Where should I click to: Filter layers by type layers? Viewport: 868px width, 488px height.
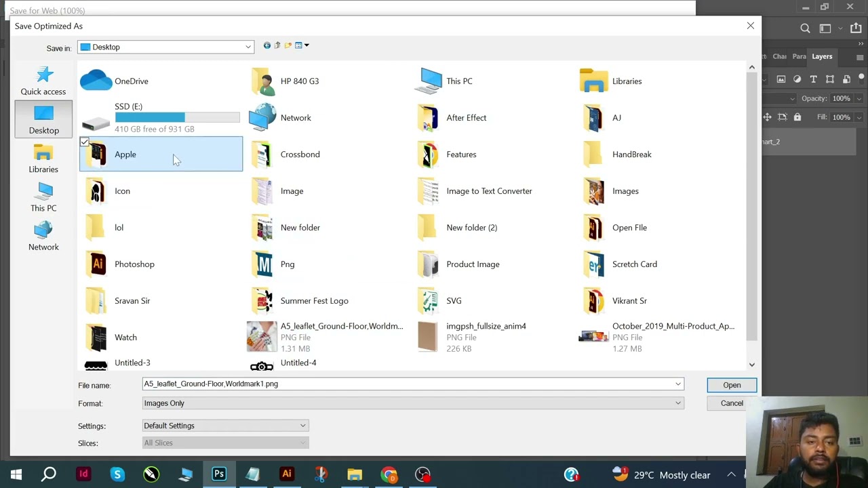pos(814,79)
